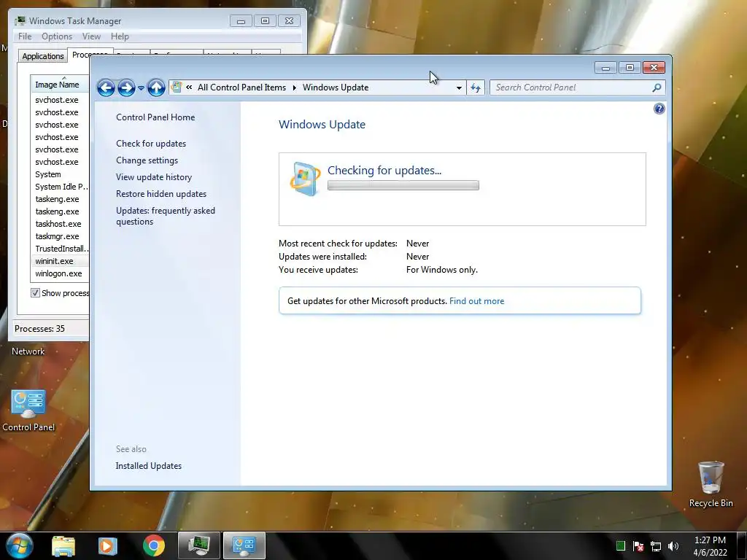Click Check for updates link

[151, 144]
